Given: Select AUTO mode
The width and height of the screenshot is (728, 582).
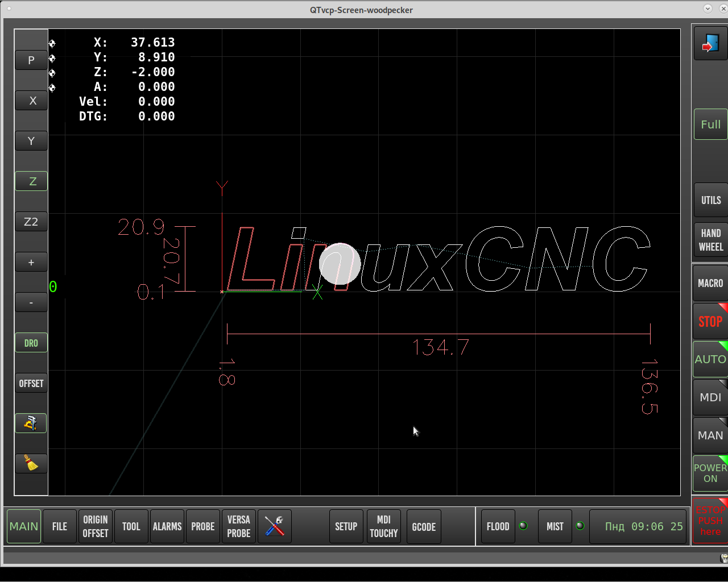Looking at the screenshot, I should pos(710,359).
